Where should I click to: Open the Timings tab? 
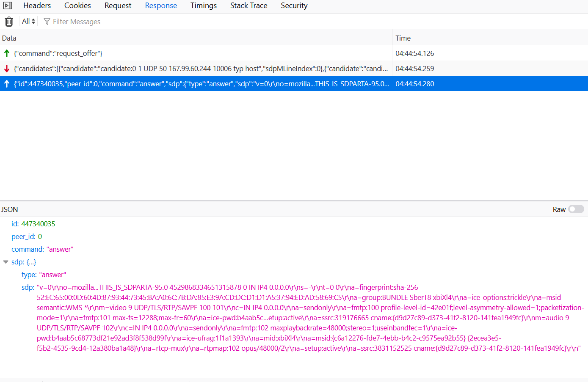click(203, 5)
